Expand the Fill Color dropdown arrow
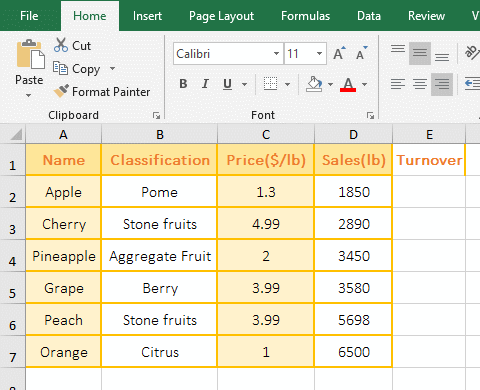 330,84
